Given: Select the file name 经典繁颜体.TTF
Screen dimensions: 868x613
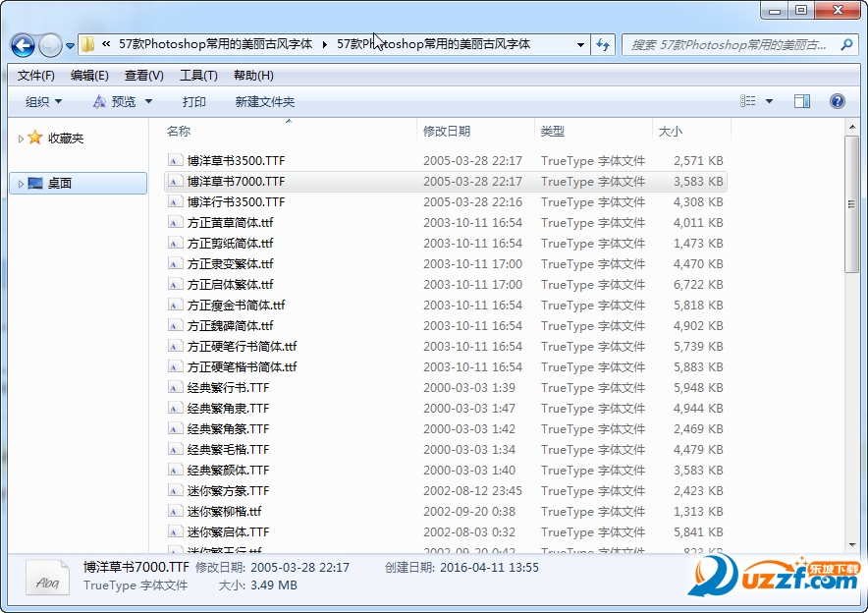Looking at the screenshot, I should coord(228,471).
